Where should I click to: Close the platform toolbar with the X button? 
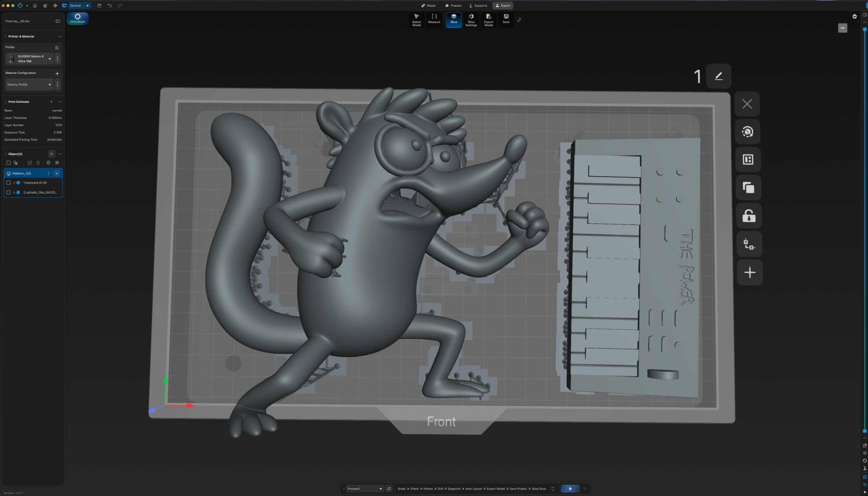(747, 104)
